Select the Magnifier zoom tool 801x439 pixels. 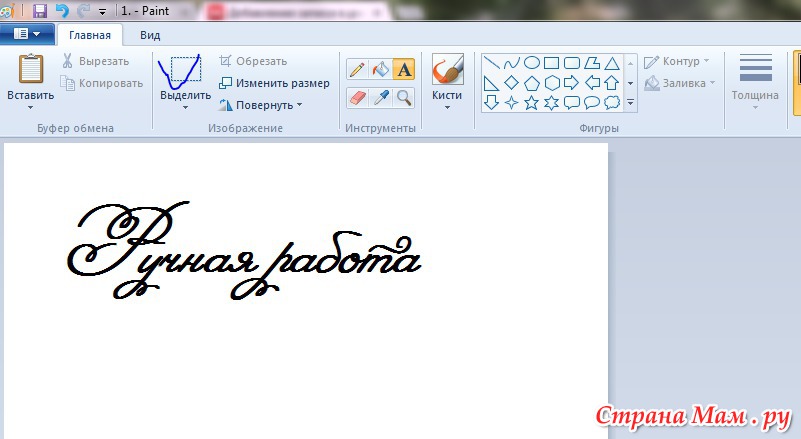[x=404, y=97]
